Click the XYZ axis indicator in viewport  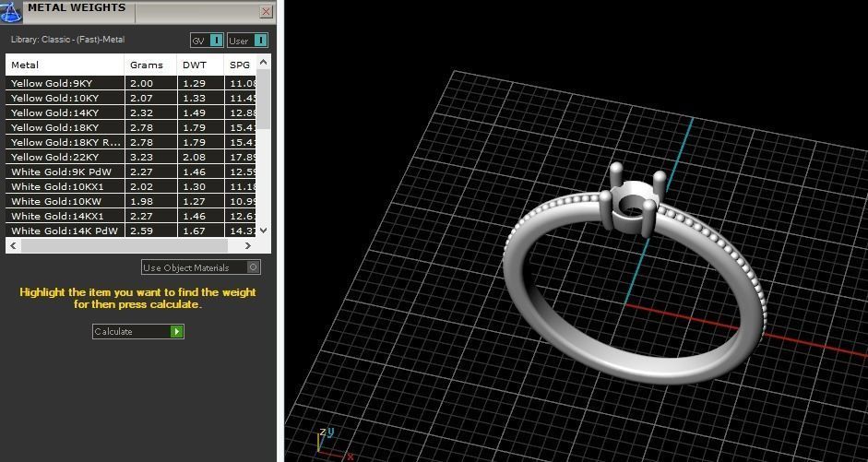click(x=333, y=444)
